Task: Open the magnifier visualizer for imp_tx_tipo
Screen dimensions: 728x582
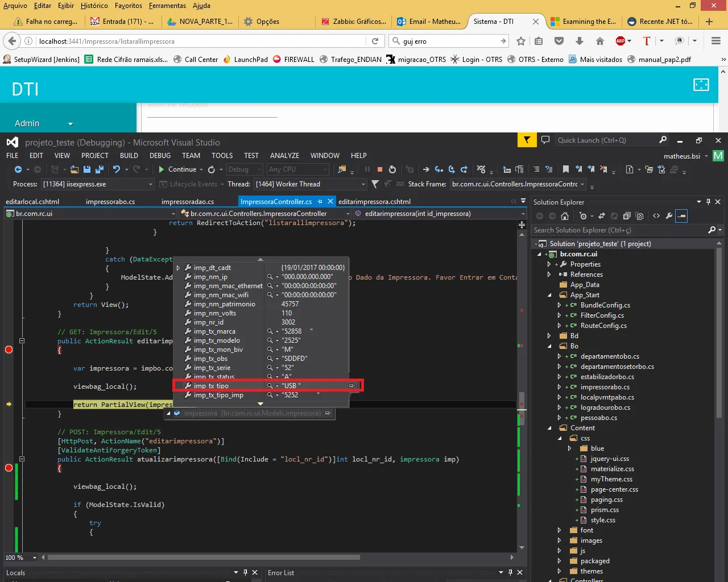Action: click(x=270, y=386)
